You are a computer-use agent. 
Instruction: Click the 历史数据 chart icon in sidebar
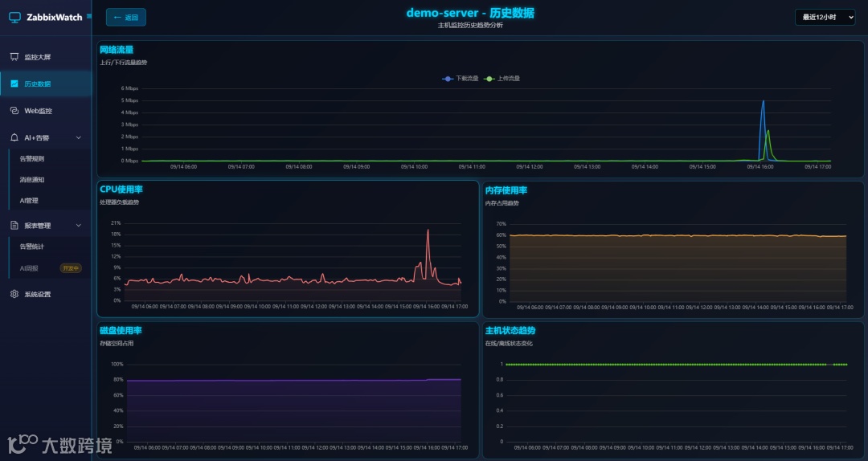pyautogui.click(x=14, y=84)
